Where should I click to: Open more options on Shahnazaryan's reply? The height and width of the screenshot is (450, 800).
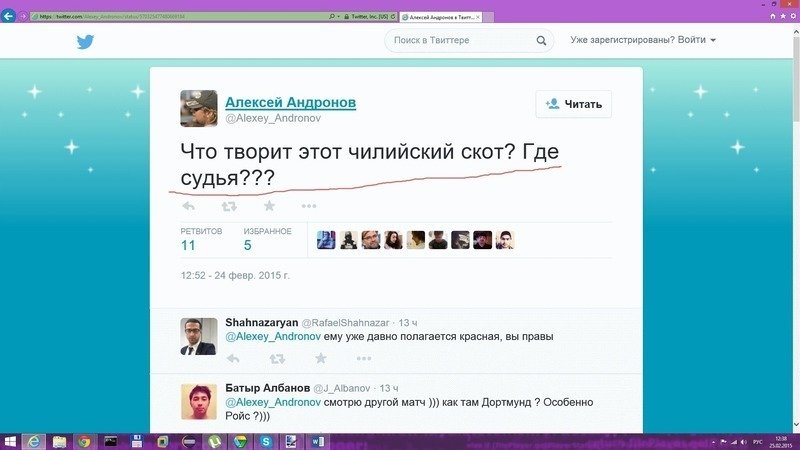click(x=364, y=358)
